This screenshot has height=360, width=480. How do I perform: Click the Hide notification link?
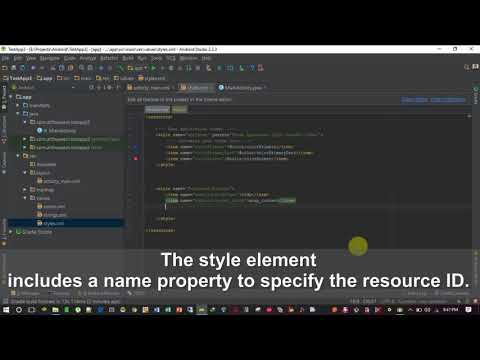[448, 100]
